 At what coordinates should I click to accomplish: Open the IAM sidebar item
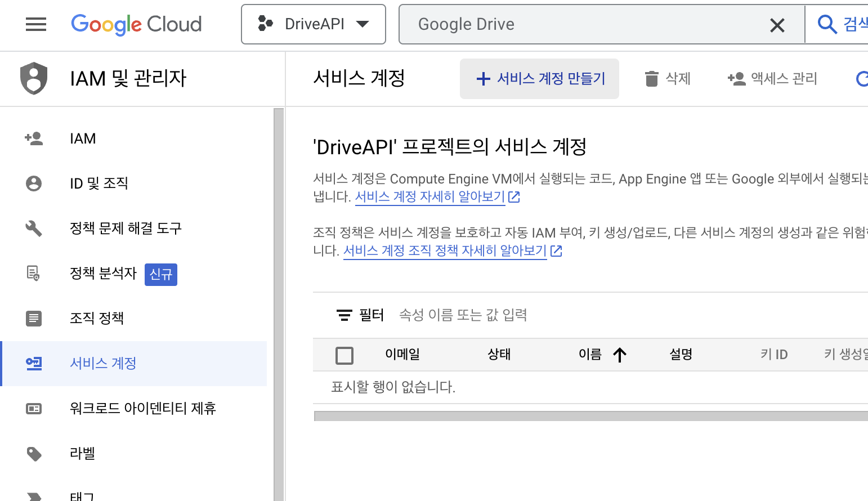click(x=133, y=138)
